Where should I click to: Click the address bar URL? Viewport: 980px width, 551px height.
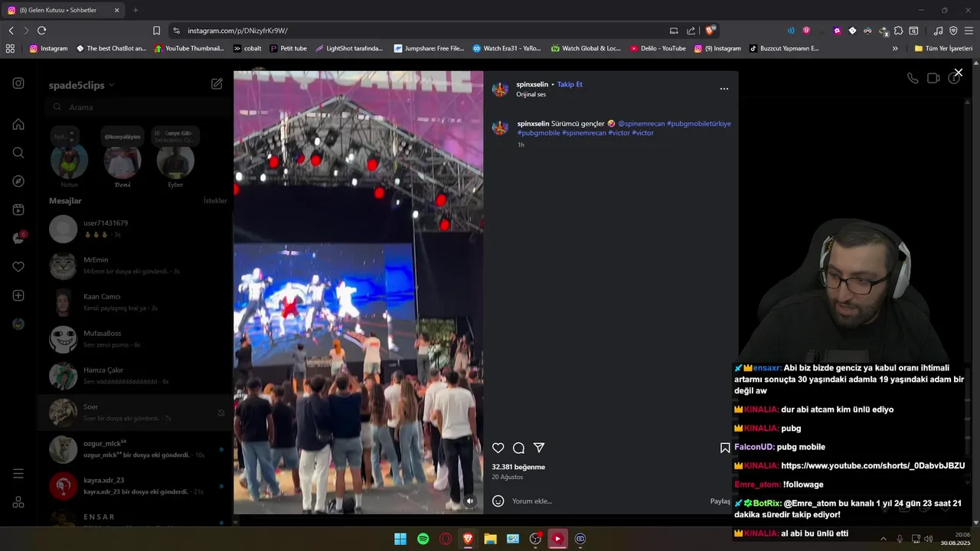coord(237,31)
